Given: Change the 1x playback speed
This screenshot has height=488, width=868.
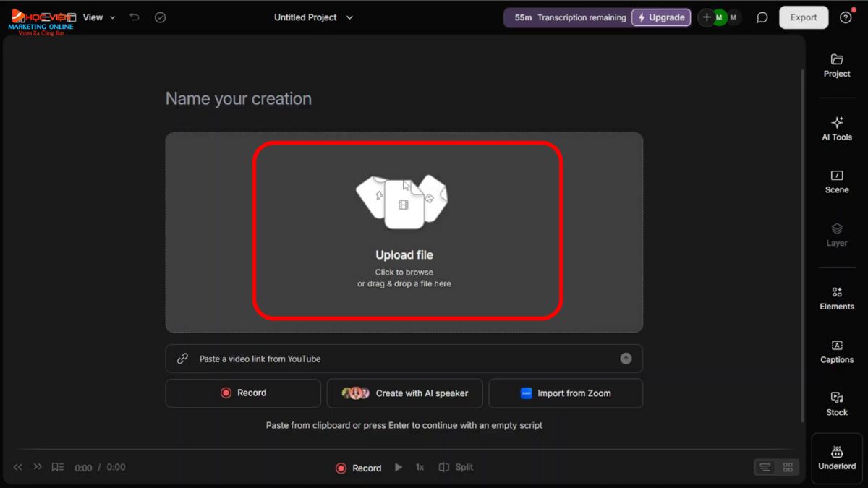Looking at the screenshot, I should pos(420,467).
